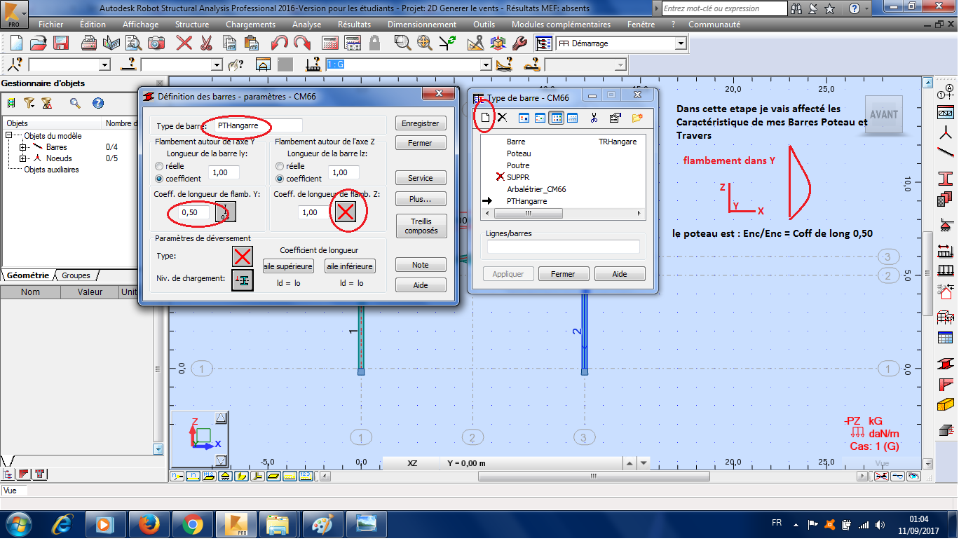
Task: Select PTHangarre in the bar type list
Action: [526, 201]
